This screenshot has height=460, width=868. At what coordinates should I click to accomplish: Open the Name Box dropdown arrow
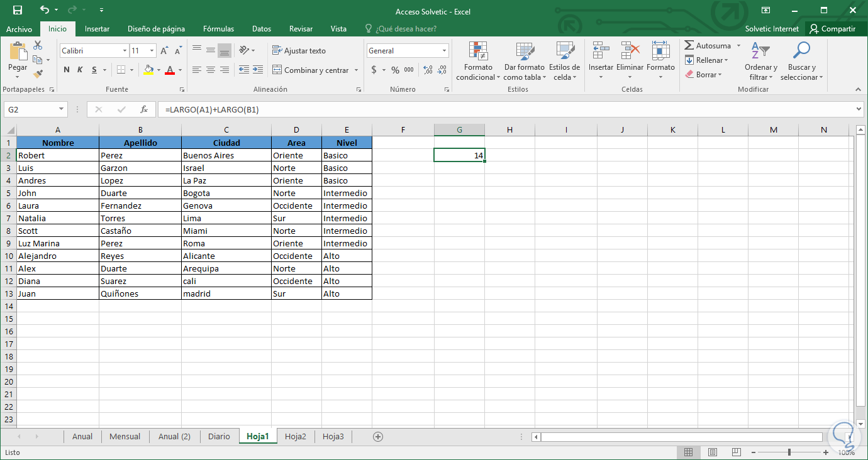pyautogui.click(x=61, y=109)
